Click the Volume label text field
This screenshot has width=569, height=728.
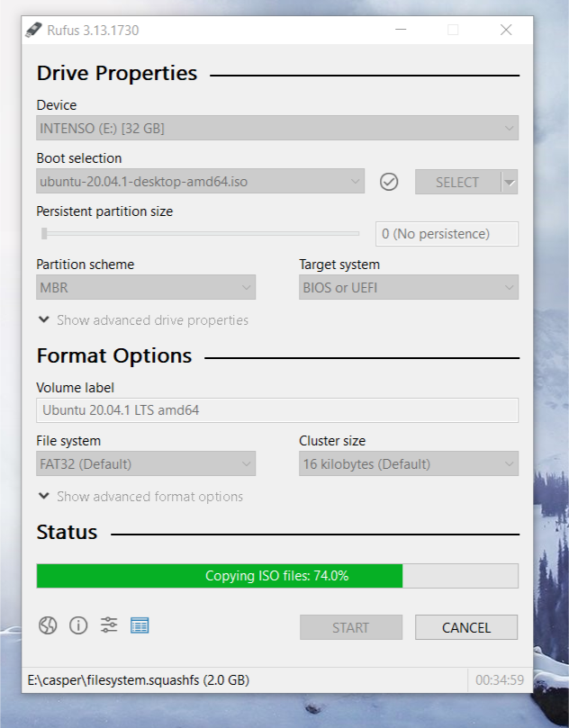277,410
